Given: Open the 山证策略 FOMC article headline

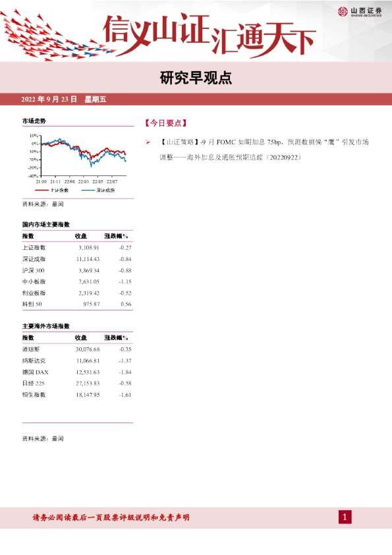Looking at the screenshot, I should 264,150.
